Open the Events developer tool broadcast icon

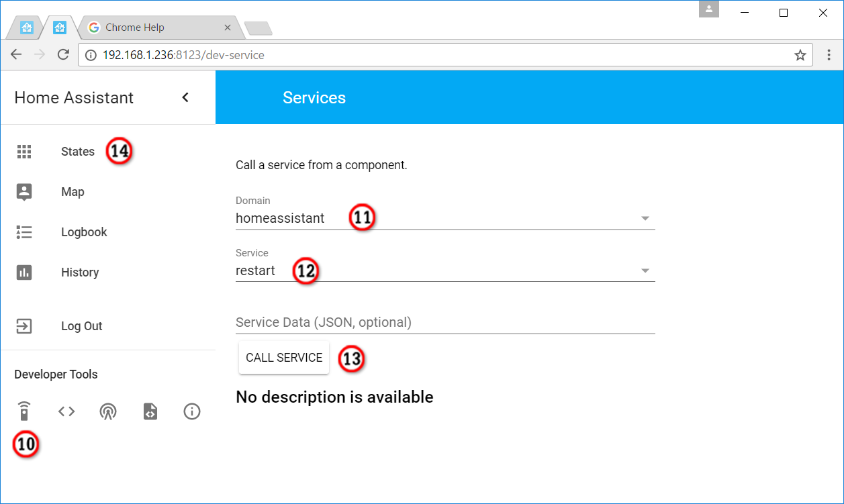107,411
